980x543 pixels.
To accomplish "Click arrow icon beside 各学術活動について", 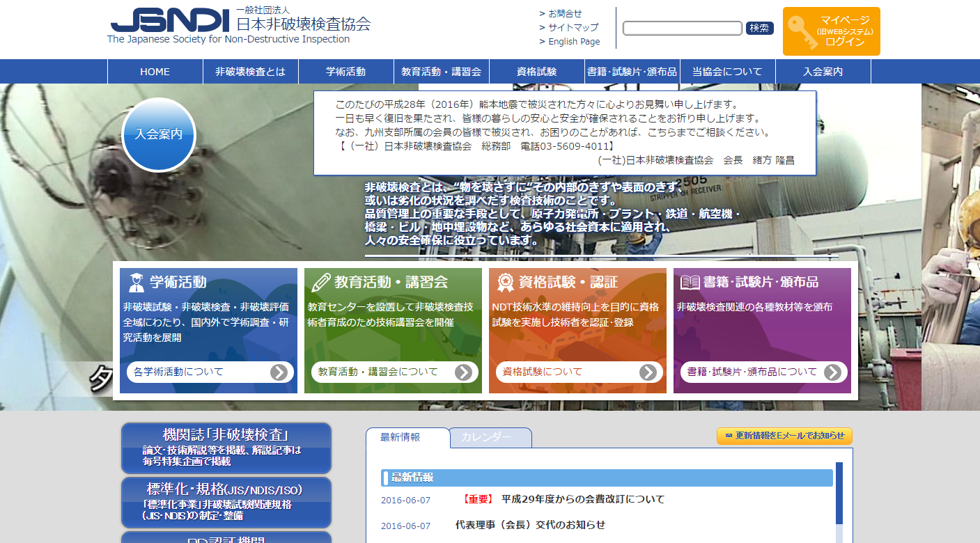I will 279,372.
